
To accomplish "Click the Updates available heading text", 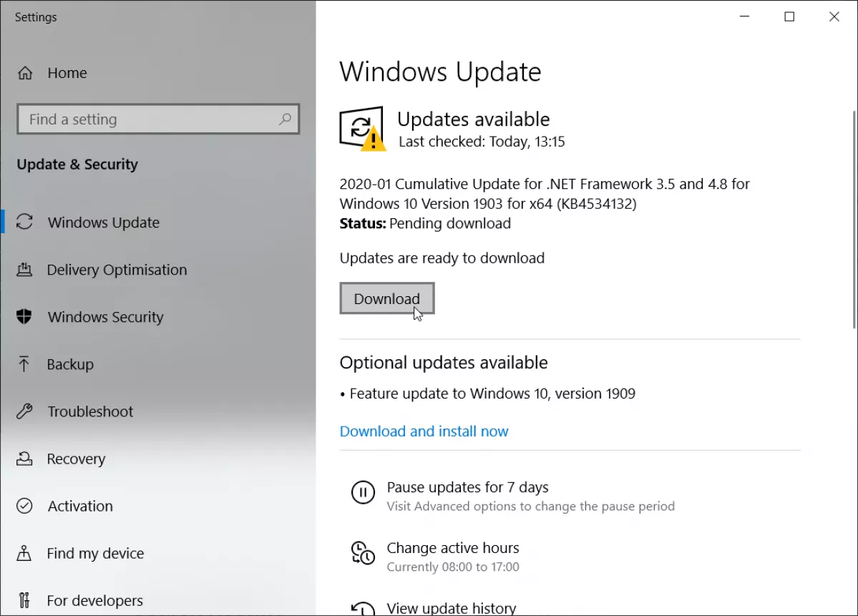I will point(473,119).
